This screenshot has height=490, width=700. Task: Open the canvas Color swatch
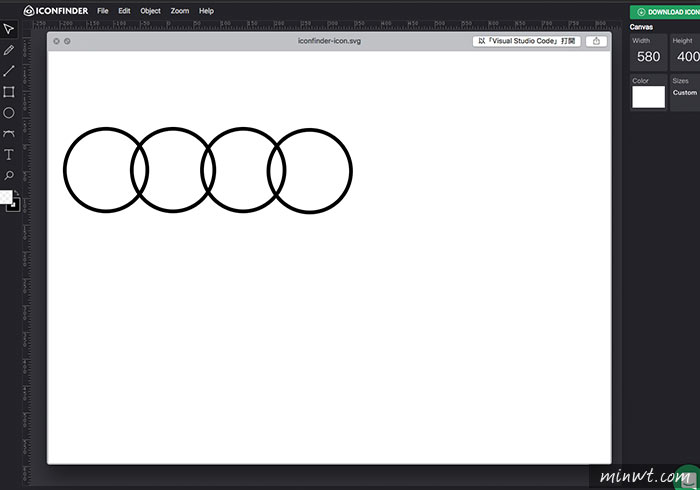click(648, 97)
